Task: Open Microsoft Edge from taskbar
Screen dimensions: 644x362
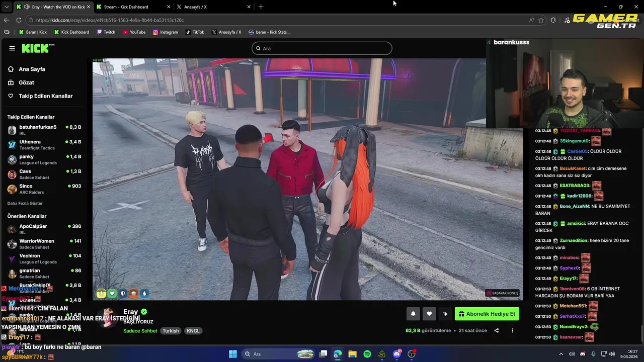Action: pyautogui.click(x=338, y=354)
